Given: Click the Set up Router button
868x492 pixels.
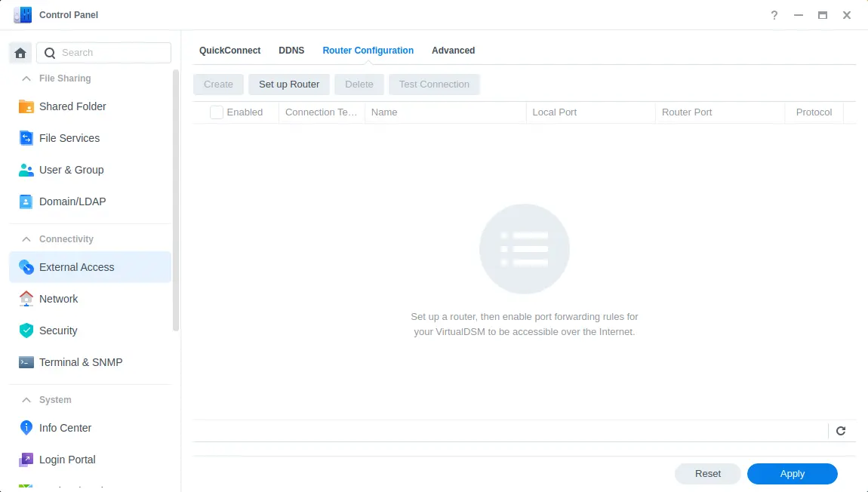Looking at the screenshot, I should (289, 85).
